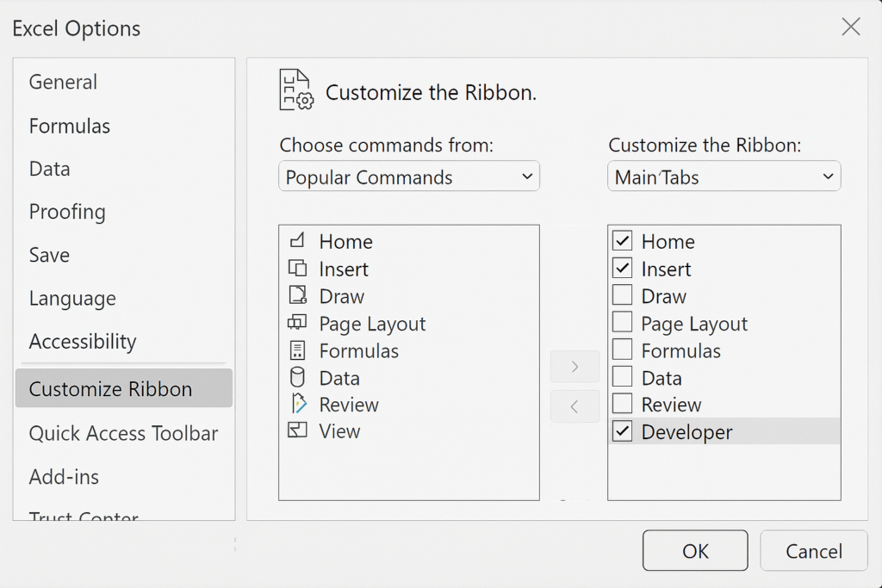This screenshot has height=588, width=882.
Task: Select the Data label in Main Tabs list
Action: click(661, 378)
